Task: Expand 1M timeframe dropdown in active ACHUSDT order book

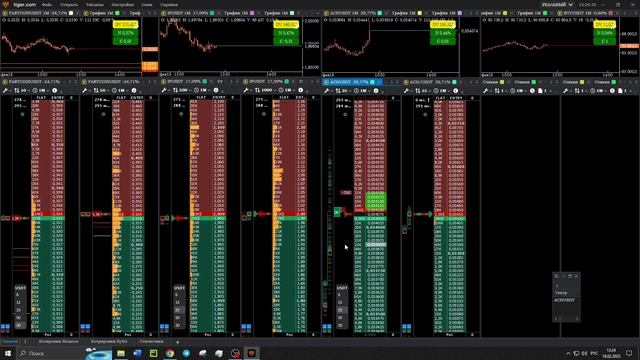Action: pyautogui.click(x=362, y=91)
